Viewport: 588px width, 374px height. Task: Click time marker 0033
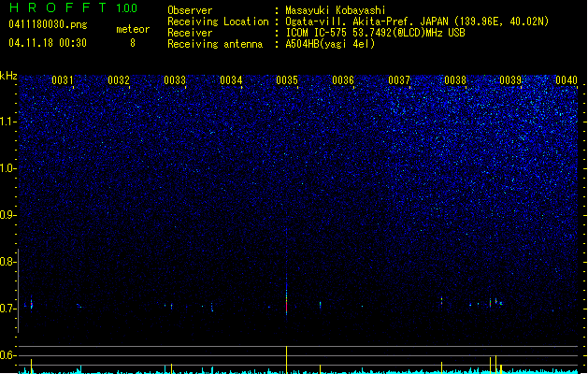click(x=175, y=79)
